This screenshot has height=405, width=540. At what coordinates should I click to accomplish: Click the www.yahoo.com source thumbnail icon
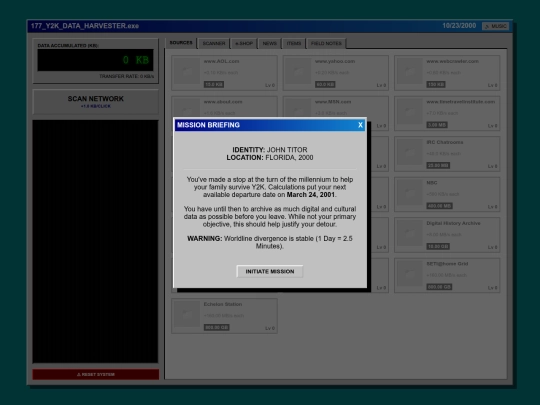tap(298, 71)
